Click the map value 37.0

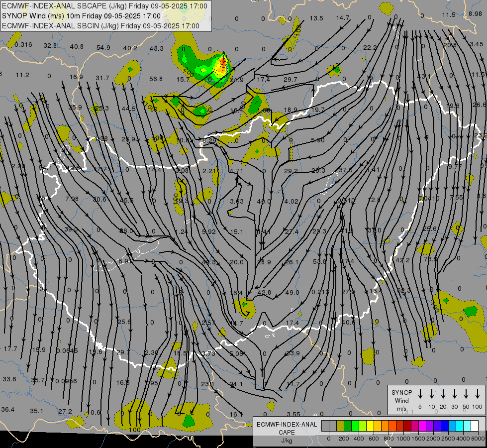pos(346,170)
